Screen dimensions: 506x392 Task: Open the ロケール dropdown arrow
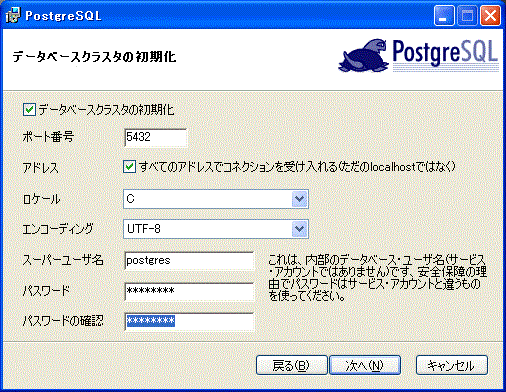pyautogui.click(x=299, y=199)
